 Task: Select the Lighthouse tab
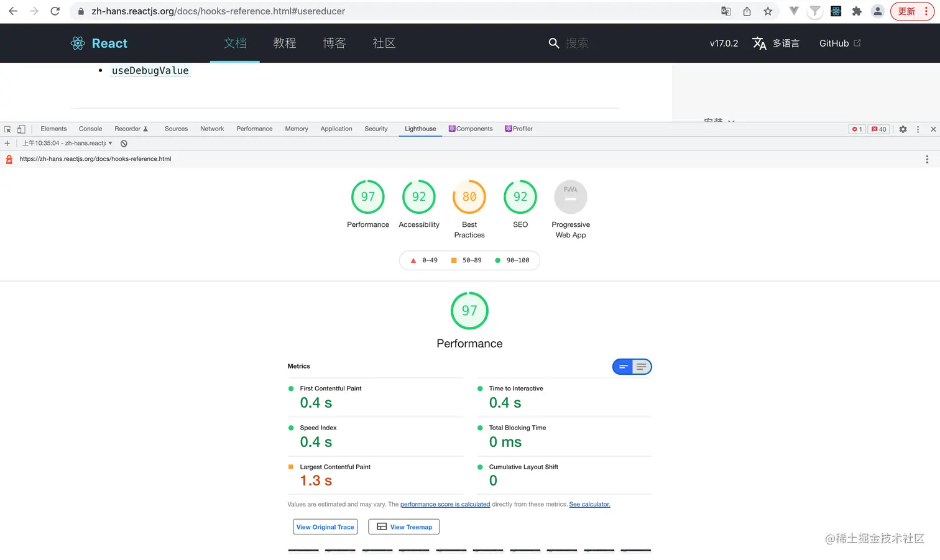420,129
